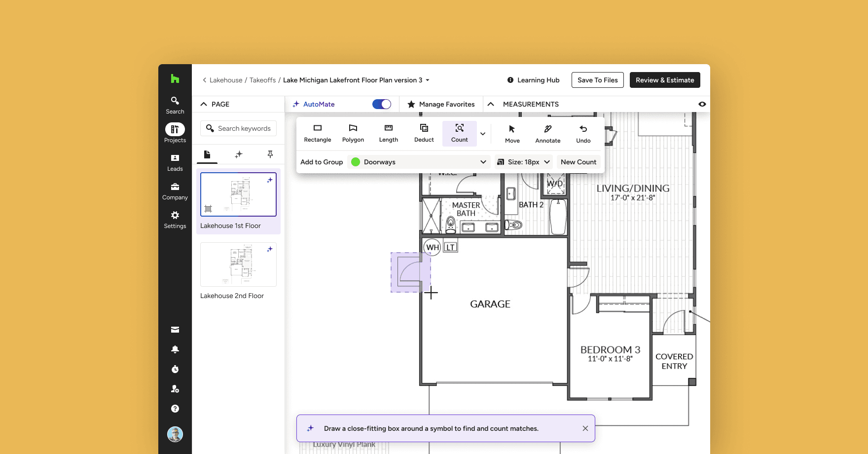This screenshot has height=454, width=868.
Task: View notifications bell
Action: 175,349
